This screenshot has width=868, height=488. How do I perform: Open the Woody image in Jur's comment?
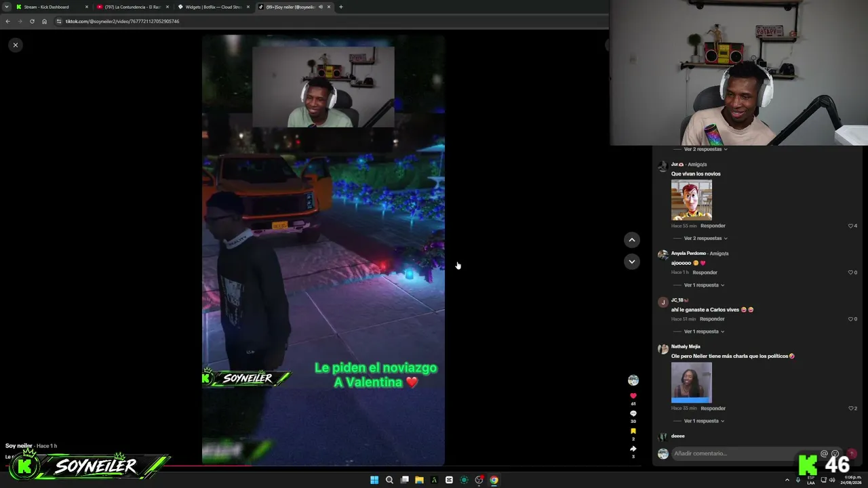(692, 200)
